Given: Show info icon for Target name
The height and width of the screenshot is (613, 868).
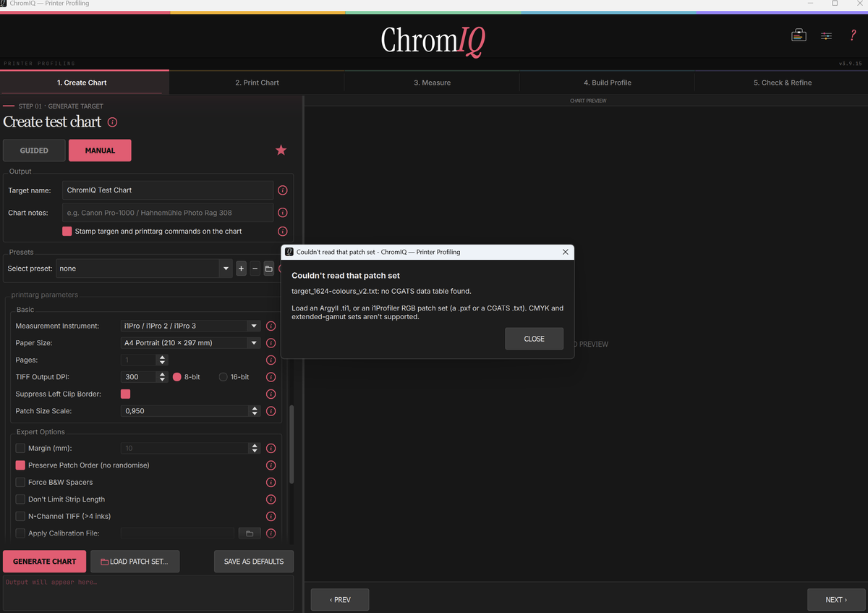Looking at the screenshot, I should (x=283, y=190).
